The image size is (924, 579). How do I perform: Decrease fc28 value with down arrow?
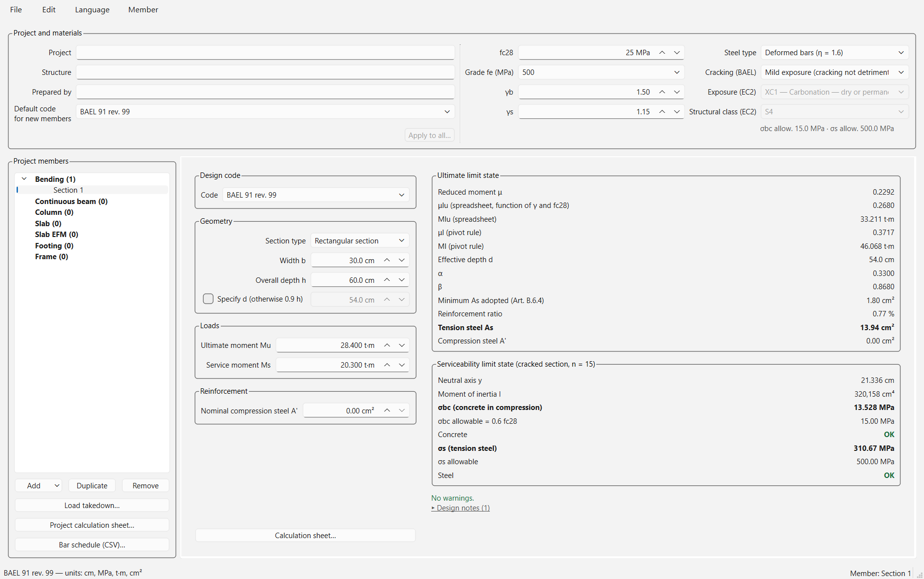(677, 53)
